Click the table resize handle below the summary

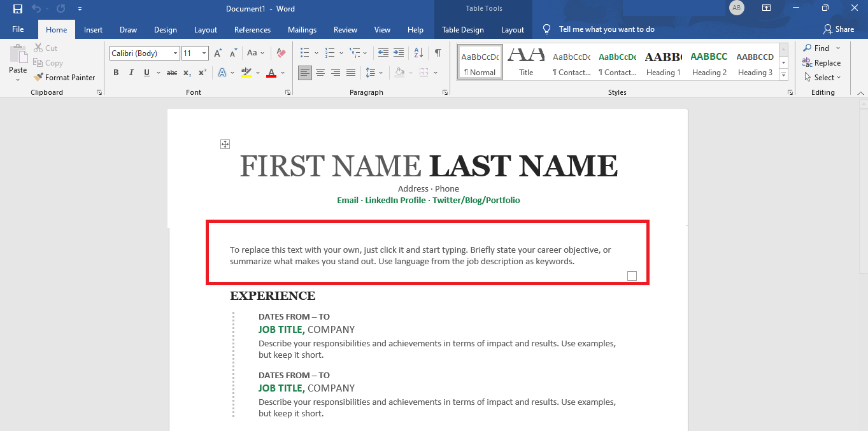(x=632, y=276)
